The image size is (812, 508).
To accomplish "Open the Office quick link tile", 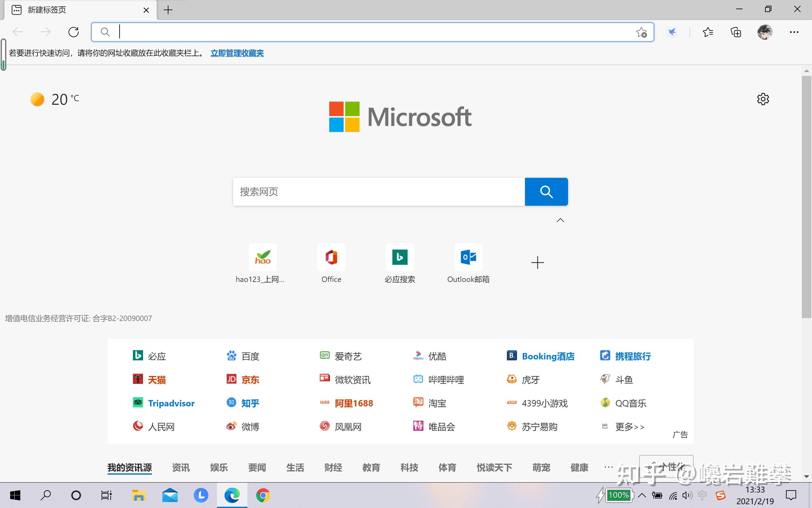I will pos(331,264).
